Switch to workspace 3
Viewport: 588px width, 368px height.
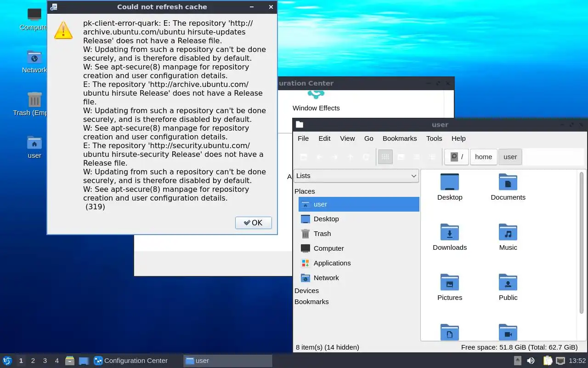[x=45, y=361]
